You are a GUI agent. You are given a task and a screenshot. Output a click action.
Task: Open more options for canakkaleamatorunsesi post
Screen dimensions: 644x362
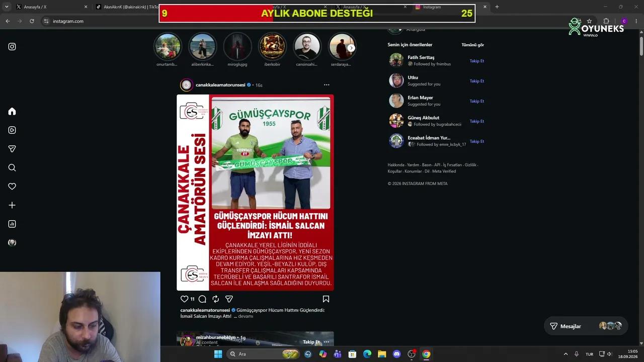[327, 85]
